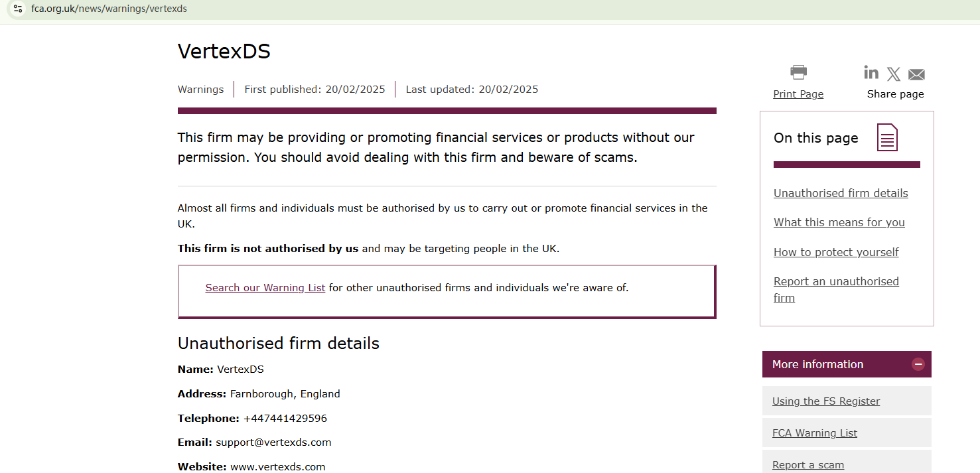Click the browser address bar URL
The image size is (980, 473).
109,9
